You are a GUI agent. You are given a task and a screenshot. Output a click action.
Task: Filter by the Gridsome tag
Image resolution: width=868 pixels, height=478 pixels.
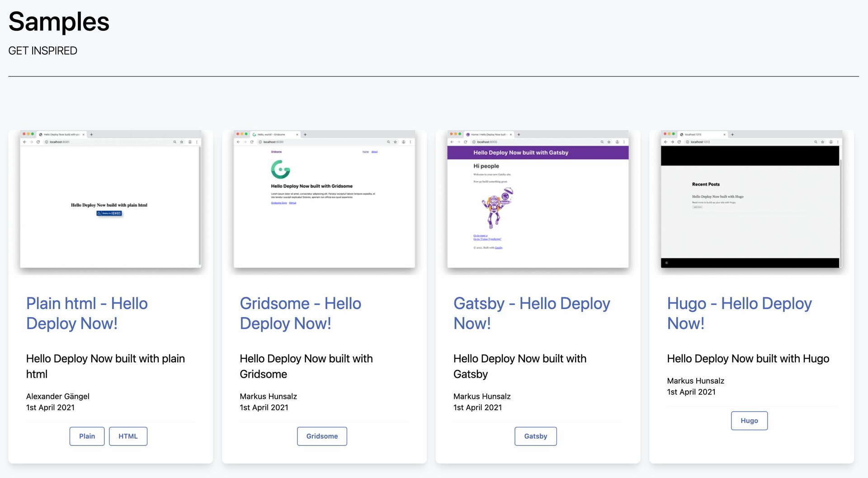tap(322, 436)
